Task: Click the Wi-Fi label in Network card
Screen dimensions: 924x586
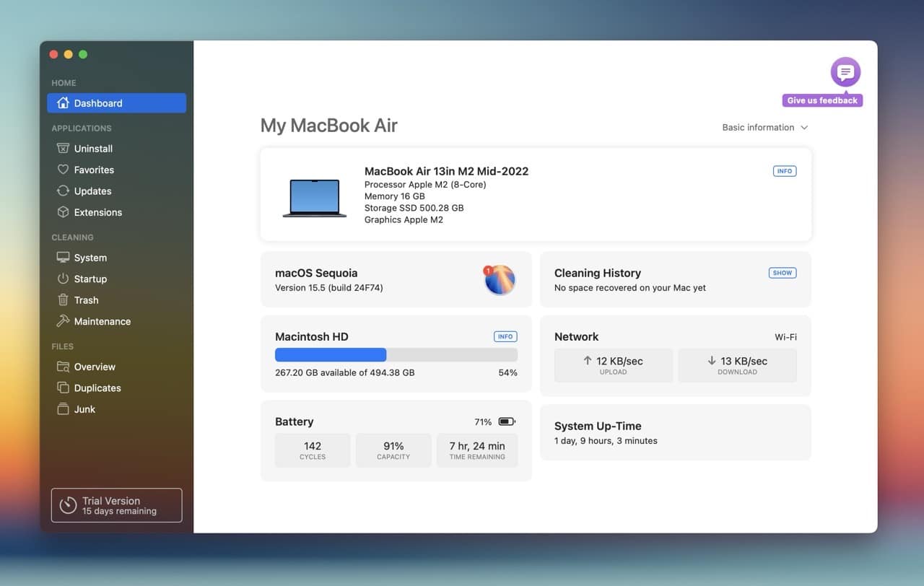Action: [x=786, y=337]
